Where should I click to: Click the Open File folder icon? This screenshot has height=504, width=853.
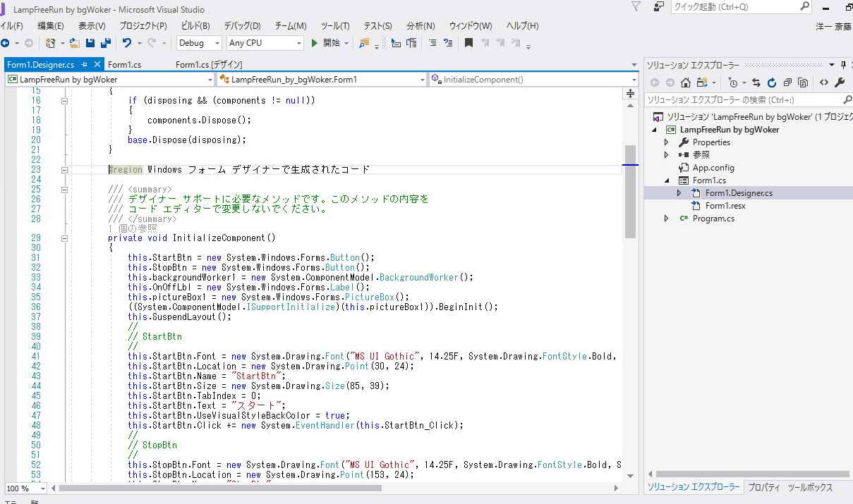click(x=74, y=43)
